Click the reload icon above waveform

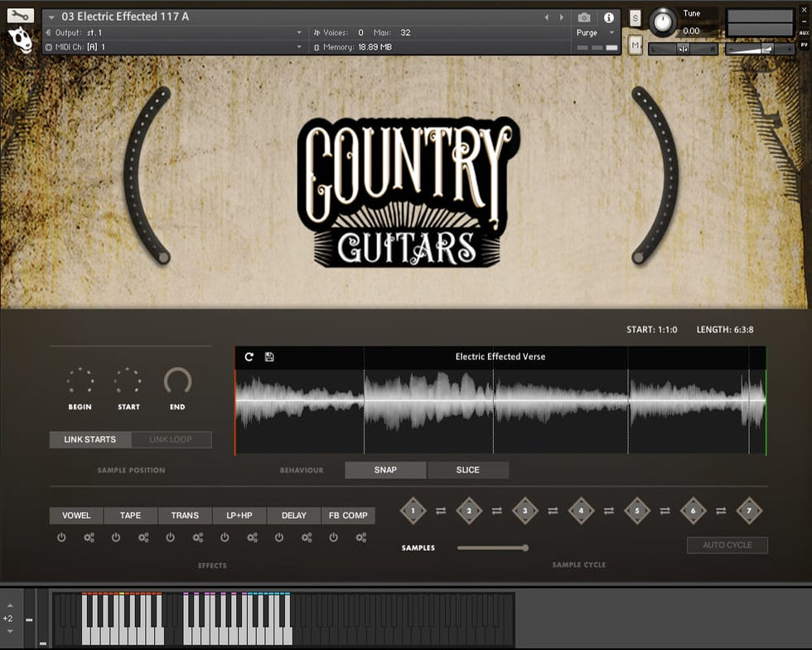click(x=249, y=357)
